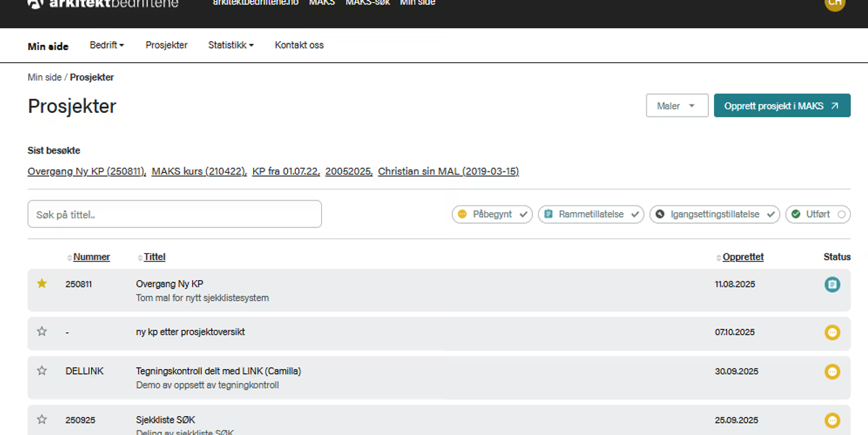
Task: Click date 25.09.2025
Action: [736, 420]
